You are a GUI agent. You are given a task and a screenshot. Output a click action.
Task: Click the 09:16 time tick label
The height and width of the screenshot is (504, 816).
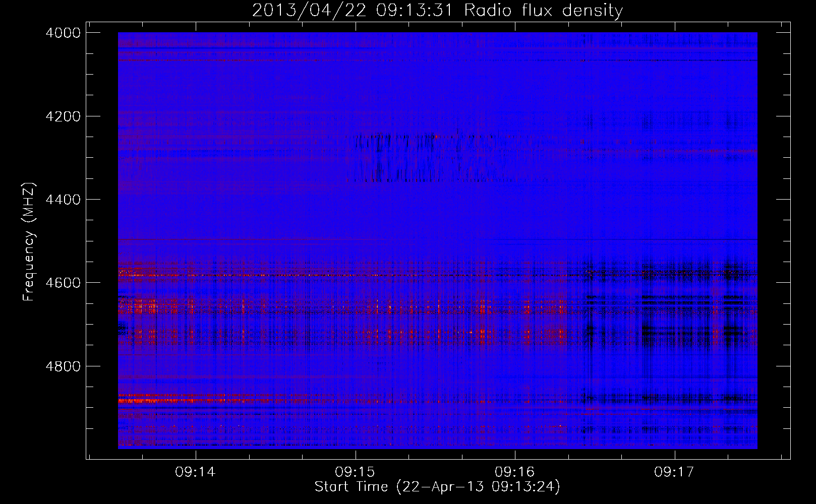pyautogui.click(x=514, y=472)
